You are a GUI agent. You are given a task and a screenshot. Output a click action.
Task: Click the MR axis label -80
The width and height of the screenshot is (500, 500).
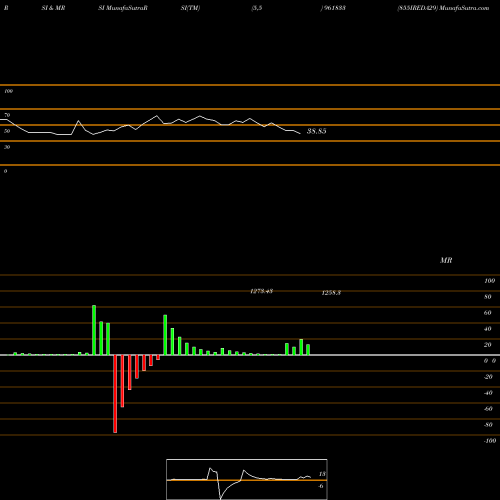tap(488, 425)
